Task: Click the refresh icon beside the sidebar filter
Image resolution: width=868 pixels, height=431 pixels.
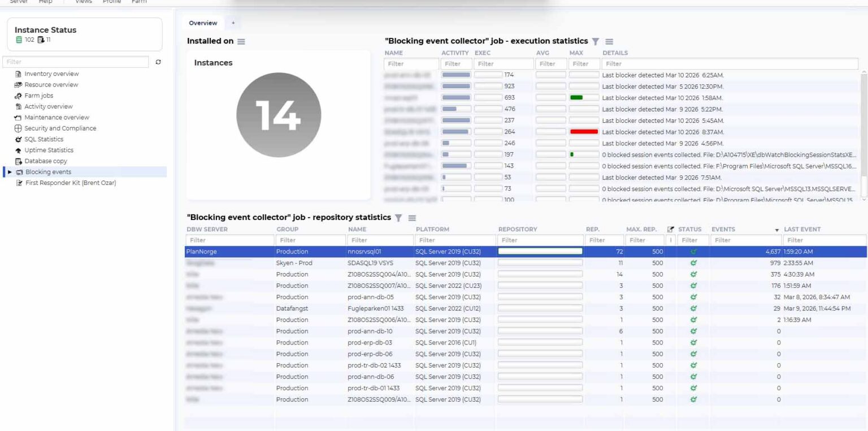Action: [x=158, y=62]
